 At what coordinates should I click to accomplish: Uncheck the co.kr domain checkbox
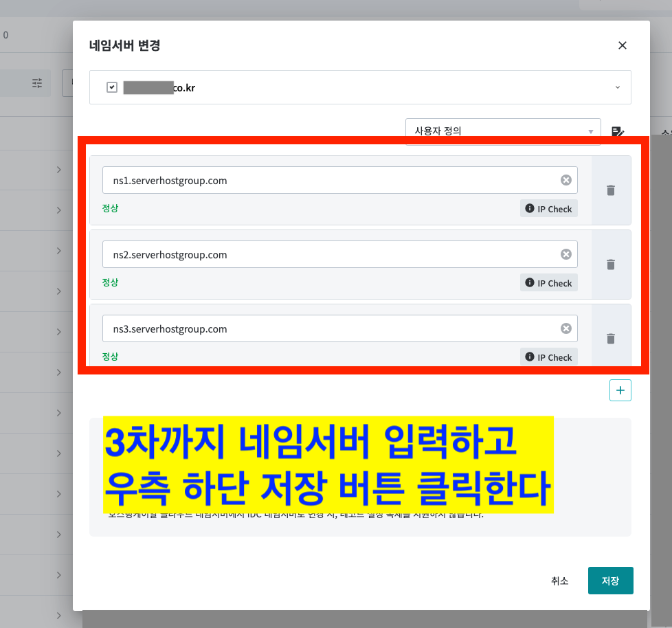[x=111, y=87]
